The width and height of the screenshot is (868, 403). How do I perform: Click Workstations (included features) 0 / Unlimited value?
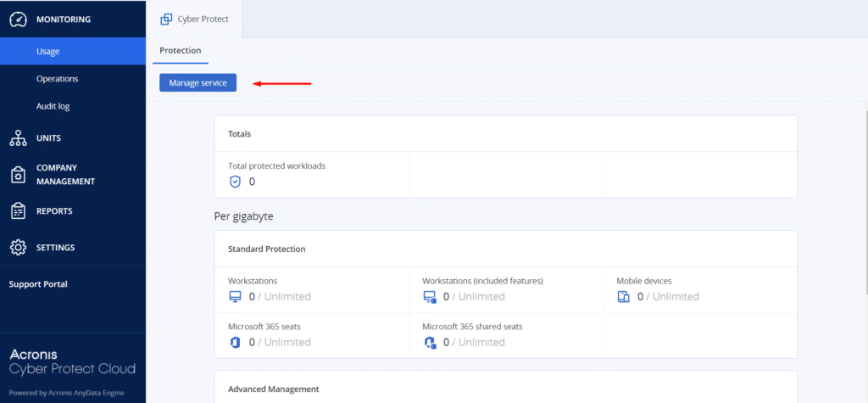[x=474, y=297]
